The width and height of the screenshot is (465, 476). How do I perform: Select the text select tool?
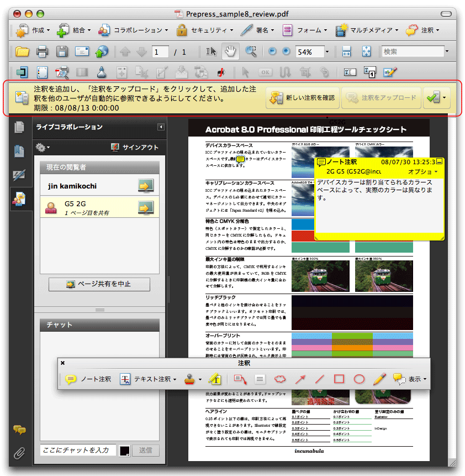pos(212,51)
